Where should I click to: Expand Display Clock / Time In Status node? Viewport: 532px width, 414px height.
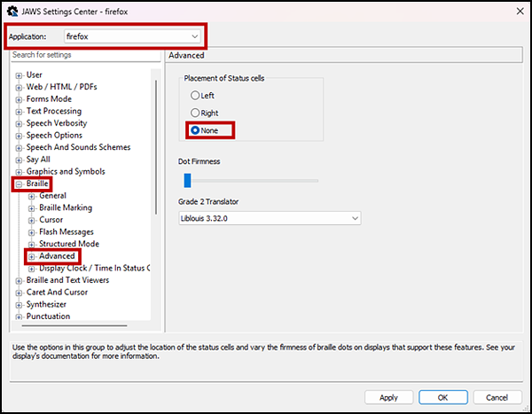32,269
